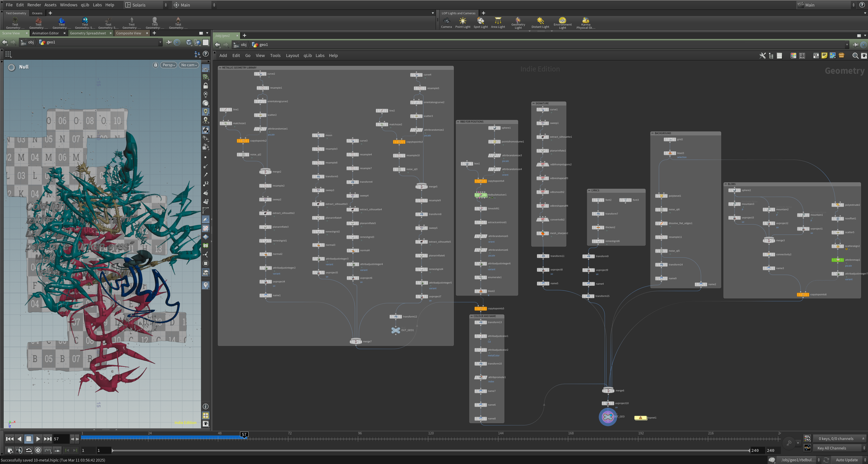Click the Auto Update mode button
The width and height of the screenshot is (868, 464).
coord(847,460)
